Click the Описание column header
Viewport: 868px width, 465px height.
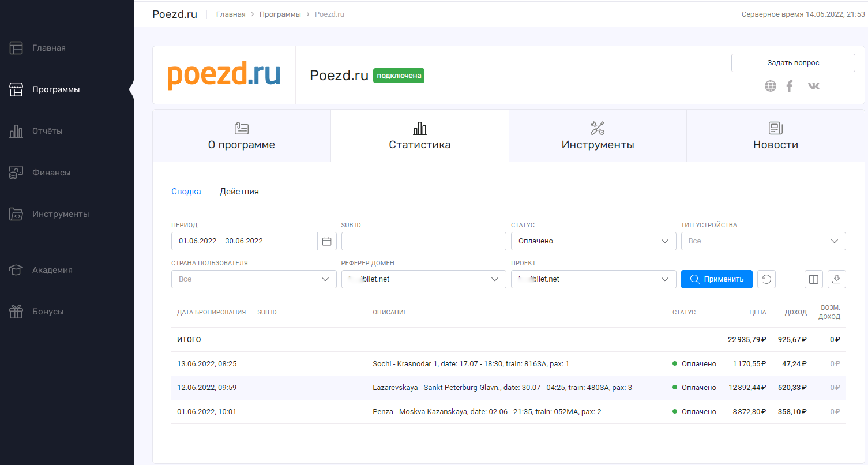[x=390, y=312]
